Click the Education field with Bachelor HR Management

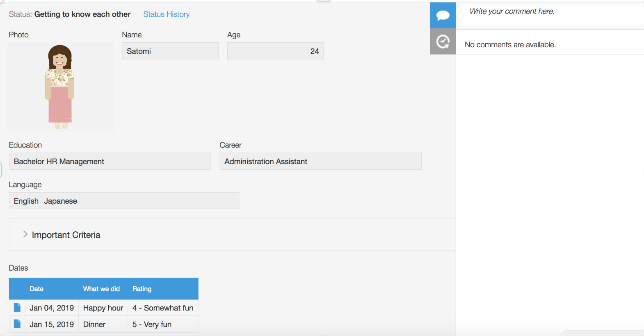point(110,161)
